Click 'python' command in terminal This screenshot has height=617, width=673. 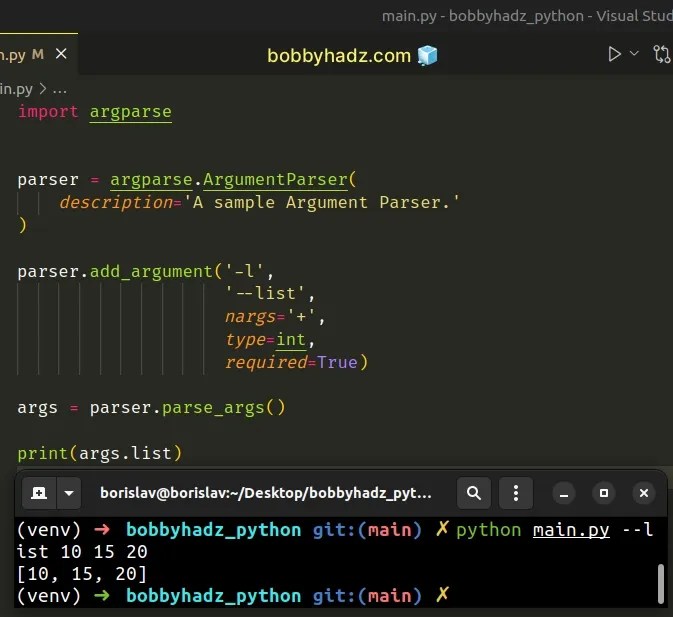coord(488,530)
